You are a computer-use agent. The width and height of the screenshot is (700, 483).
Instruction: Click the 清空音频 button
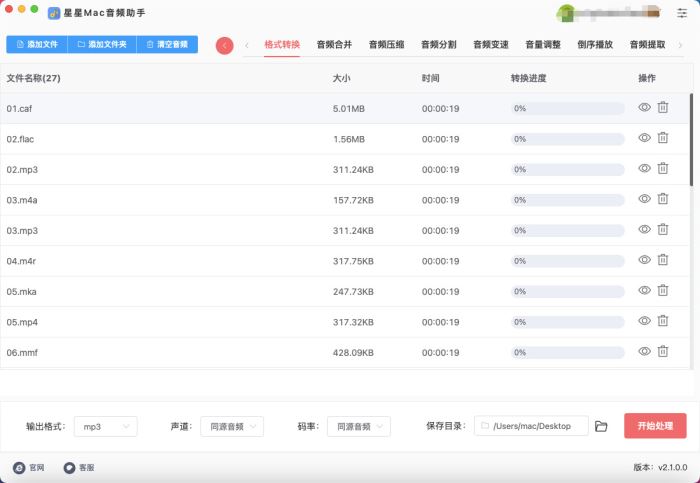coord(167,45)
